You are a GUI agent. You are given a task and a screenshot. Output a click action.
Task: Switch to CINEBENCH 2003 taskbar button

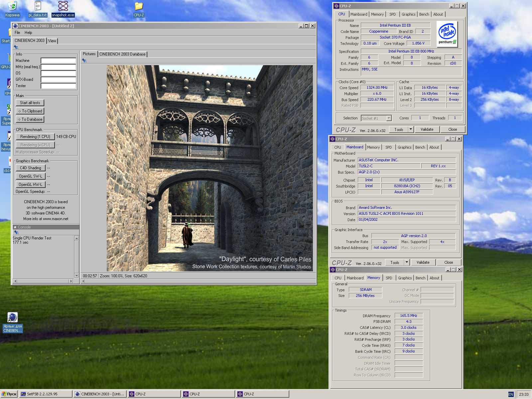(100, 394)
